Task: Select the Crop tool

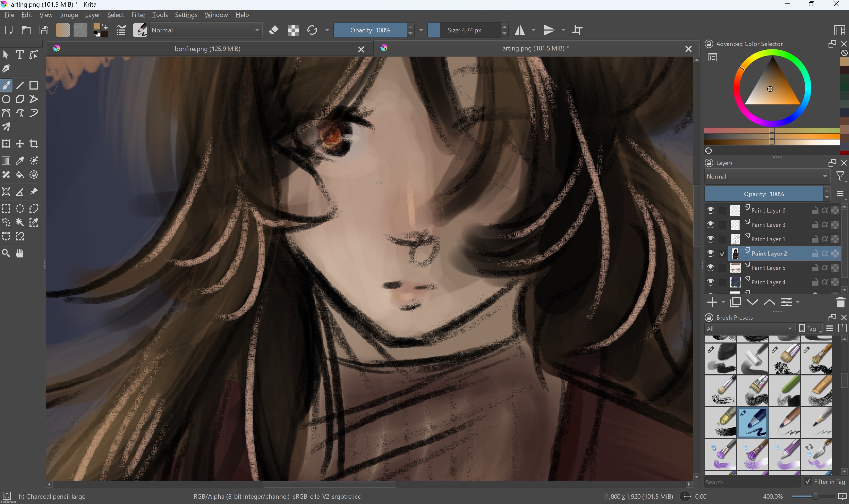Action: [34, 144]
